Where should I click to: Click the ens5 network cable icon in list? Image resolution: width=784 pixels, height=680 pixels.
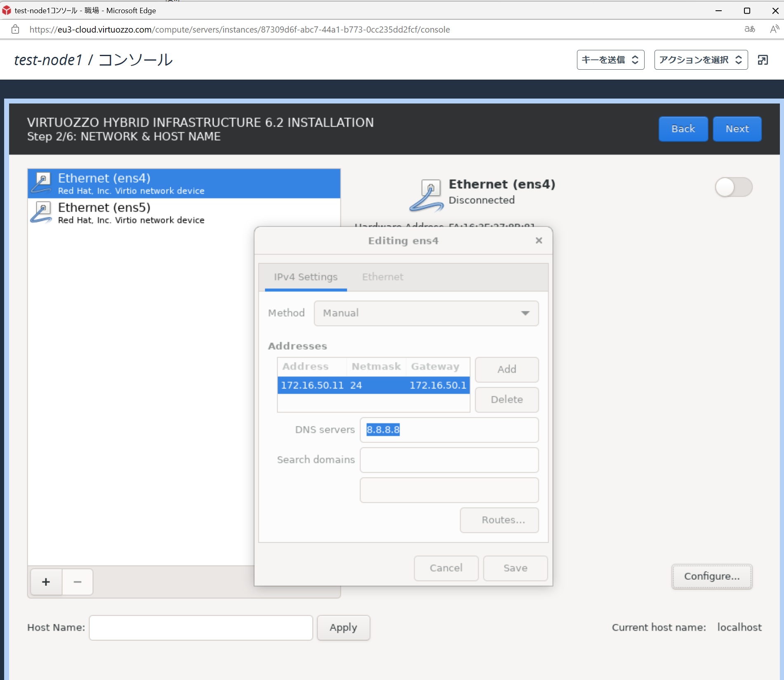(x=42, y=212)
